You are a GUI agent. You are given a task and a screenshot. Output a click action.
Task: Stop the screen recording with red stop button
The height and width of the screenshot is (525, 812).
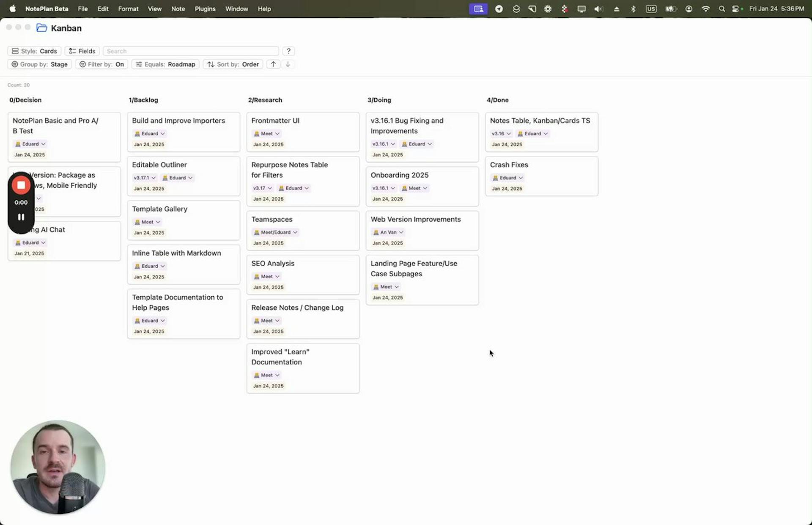[x=21, y=184]
